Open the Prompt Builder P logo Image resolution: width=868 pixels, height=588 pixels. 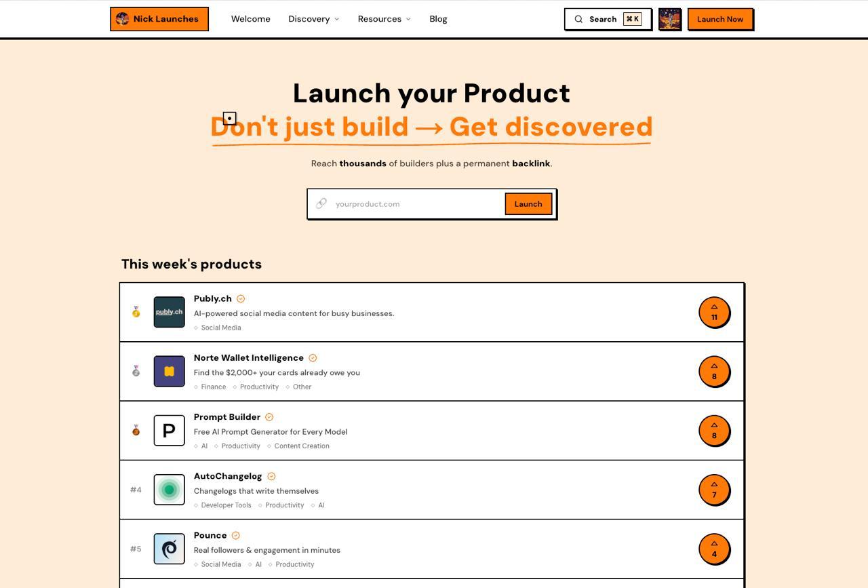point(170,430)
